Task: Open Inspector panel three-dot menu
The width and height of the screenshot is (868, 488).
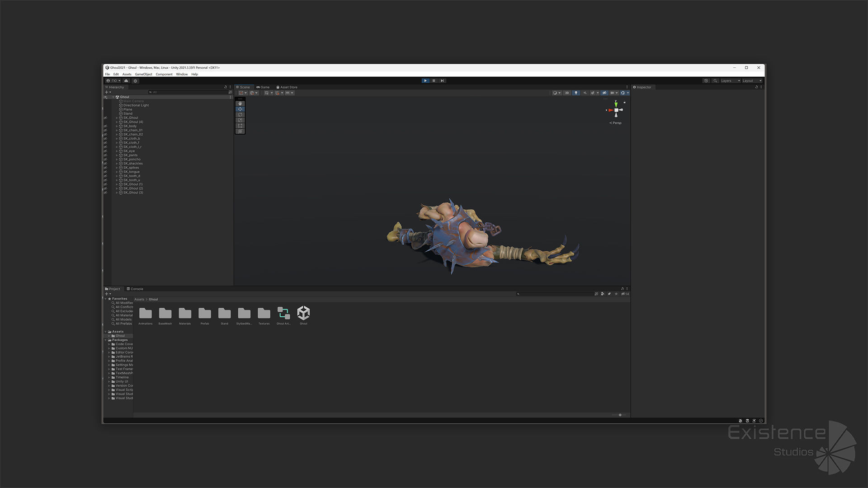Action: (x=761, y=87)
